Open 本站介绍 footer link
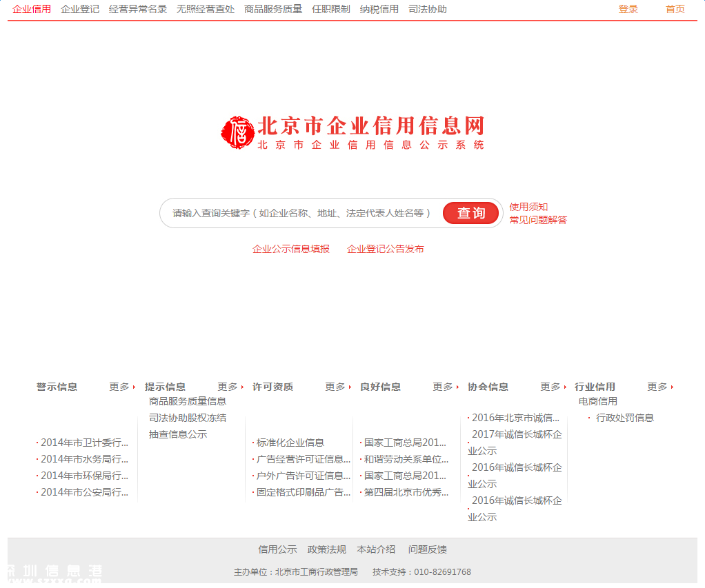 [x=377, y=549]
